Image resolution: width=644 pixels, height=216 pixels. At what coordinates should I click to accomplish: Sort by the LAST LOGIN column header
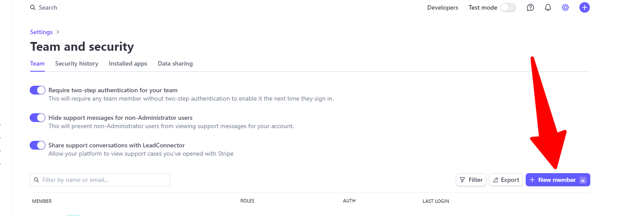click(436, 201)
